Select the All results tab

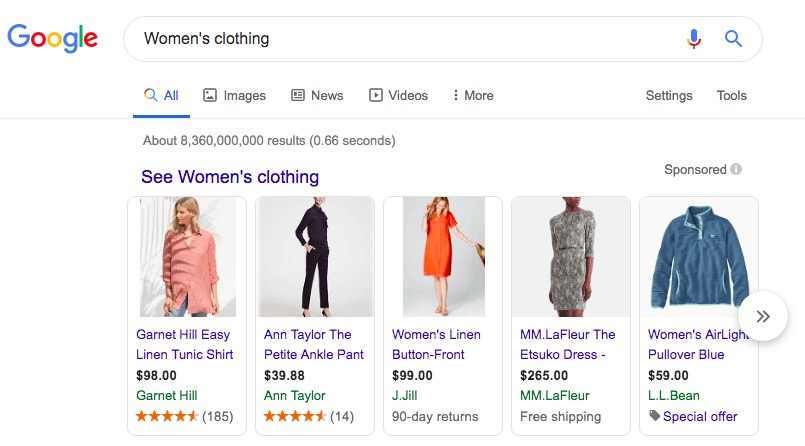(x=161, y=96)
